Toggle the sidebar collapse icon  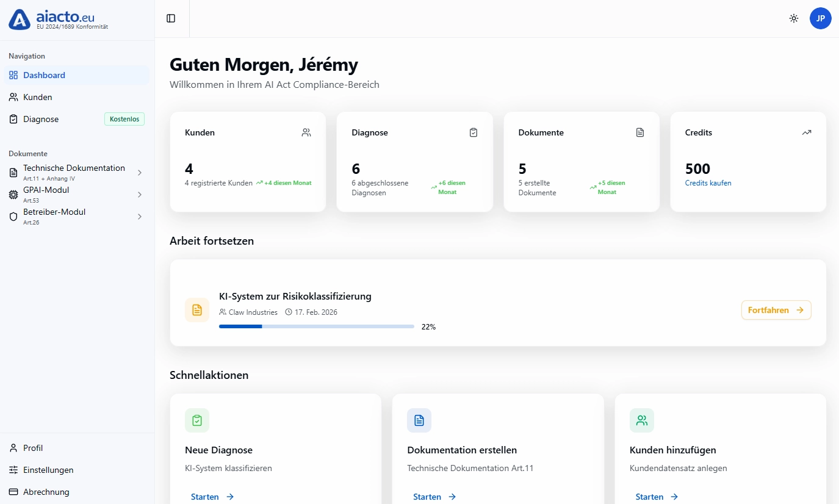[171, 18]
